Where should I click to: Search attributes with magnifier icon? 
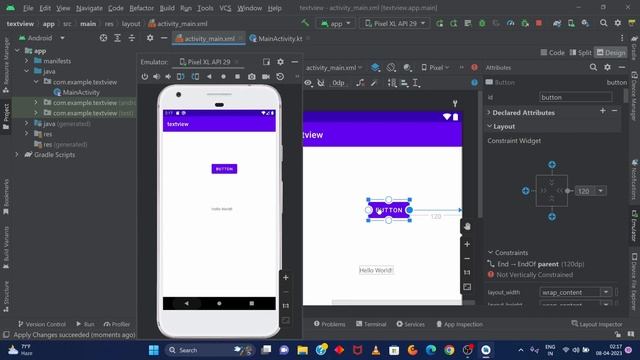click(x=593, y=67)
